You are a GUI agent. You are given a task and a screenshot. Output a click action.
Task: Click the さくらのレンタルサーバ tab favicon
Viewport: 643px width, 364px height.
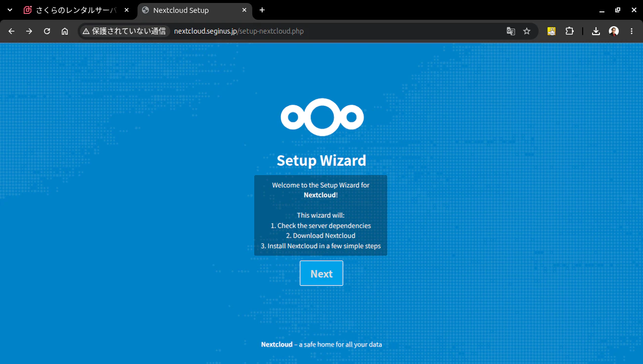(x=28, y=10)
